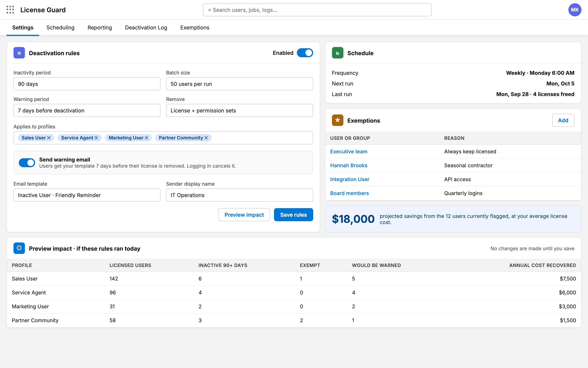
Task: Add a new exemption
Action: tap(563, 120)
